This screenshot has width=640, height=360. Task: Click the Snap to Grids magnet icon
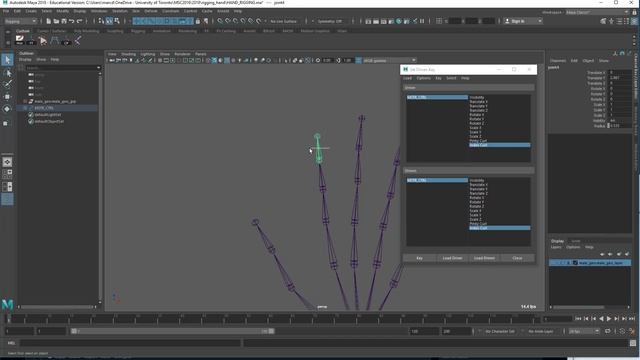click(x=220, y=21)
